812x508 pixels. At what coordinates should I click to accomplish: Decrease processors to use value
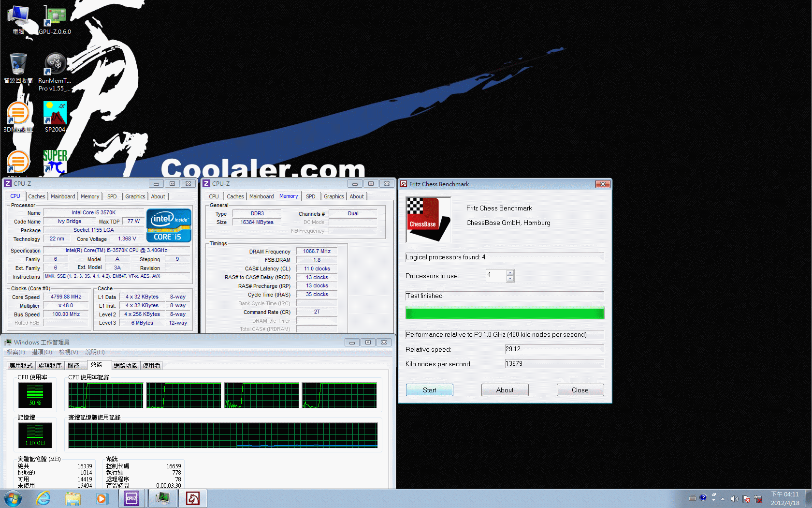coord(510,279)
